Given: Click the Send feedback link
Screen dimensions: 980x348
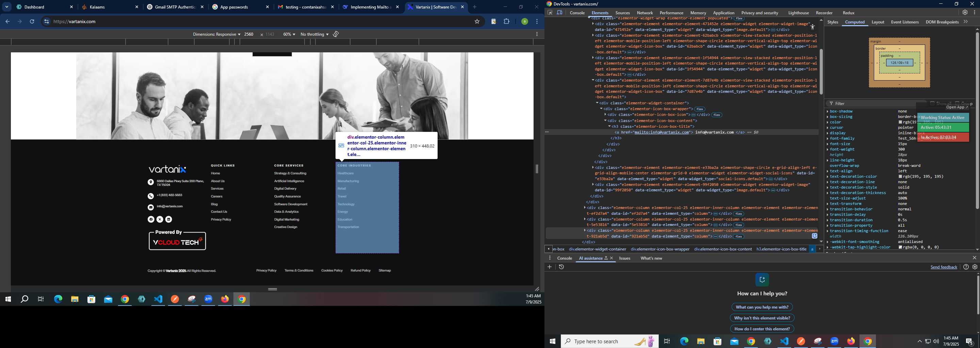Looking at the screenshot, I should coord(944,267).
